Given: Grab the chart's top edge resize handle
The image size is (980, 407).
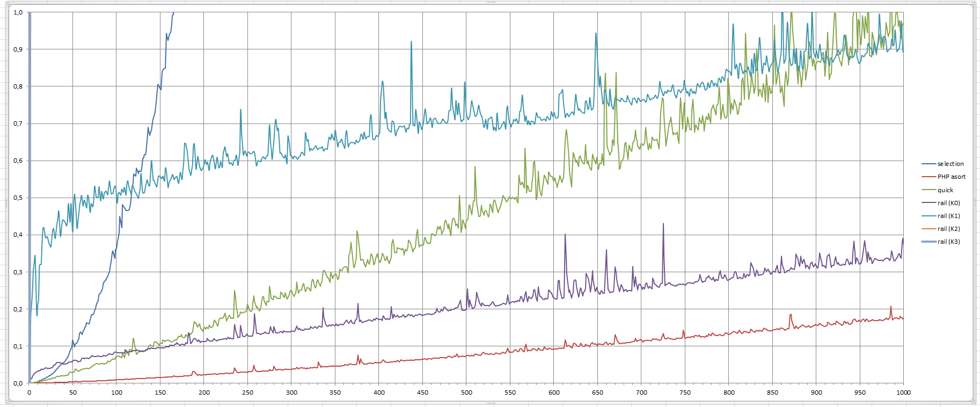Looking at the screenshot, I should coord(491,2).
